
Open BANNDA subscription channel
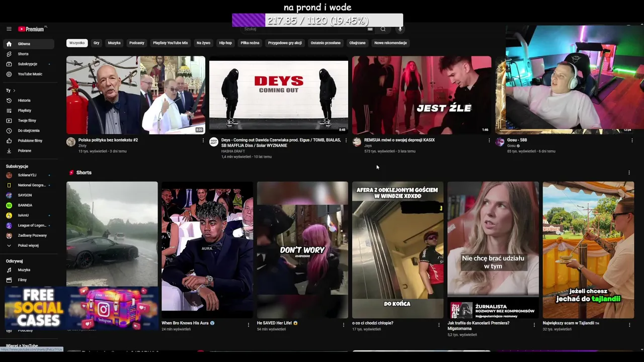pyautogui.click(x=25, y=205)
